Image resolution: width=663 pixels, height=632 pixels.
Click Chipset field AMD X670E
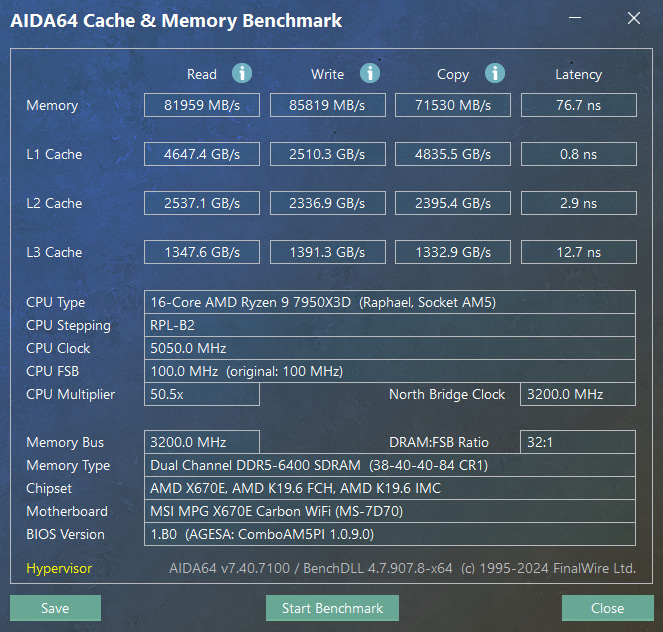390,488
